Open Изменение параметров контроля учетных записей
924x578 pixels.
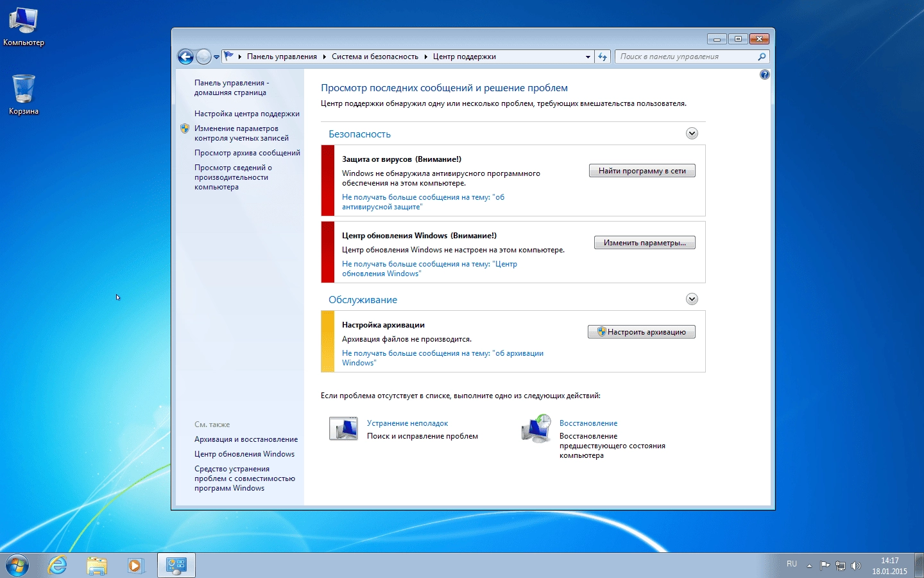point(241,133)
